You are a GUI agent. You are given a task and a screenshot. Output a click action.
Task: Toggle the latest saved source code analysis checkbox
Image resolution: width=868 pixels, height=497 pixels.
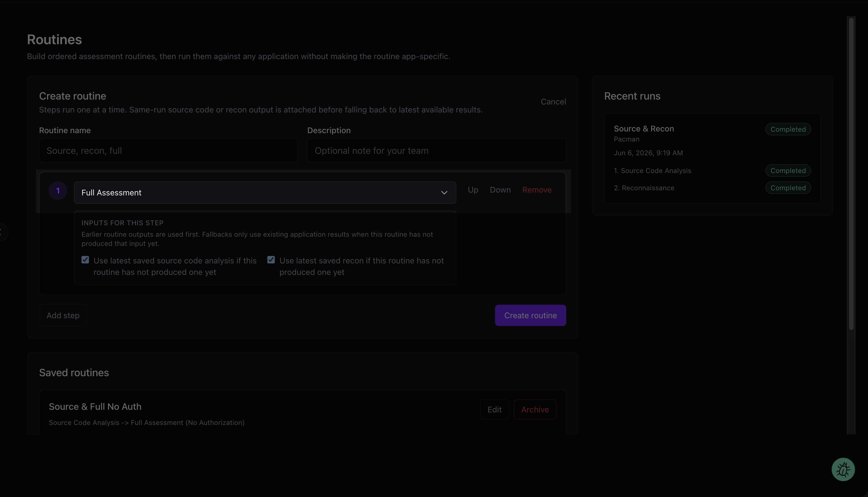tap(85, 260)
